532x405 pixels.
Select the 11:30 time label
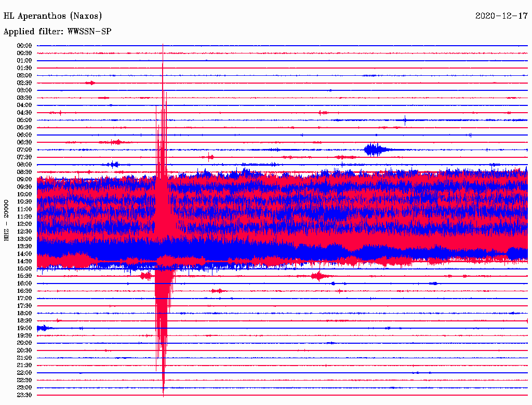[x=24, y=217]
